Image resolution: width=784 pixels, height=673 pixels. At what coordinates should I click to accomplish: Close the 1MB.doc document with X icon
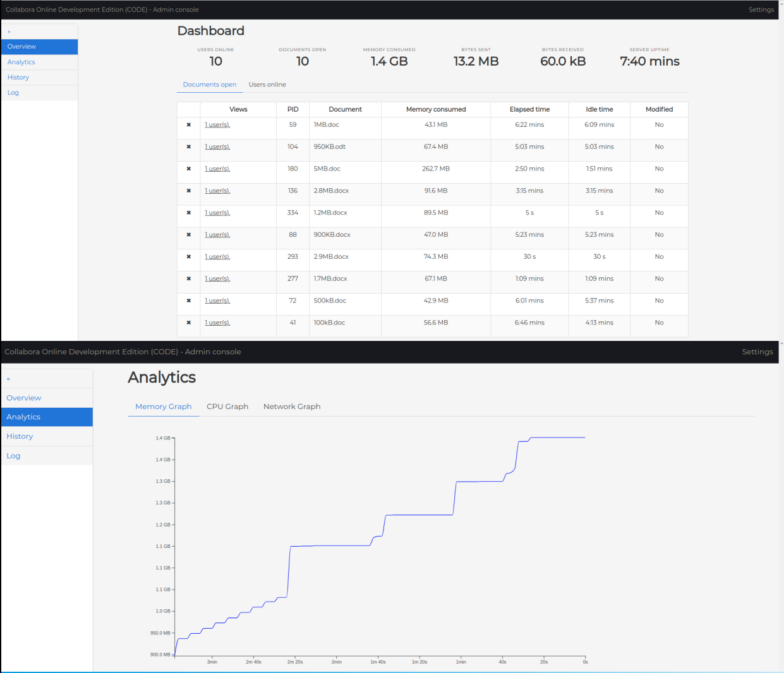(188, 125)
